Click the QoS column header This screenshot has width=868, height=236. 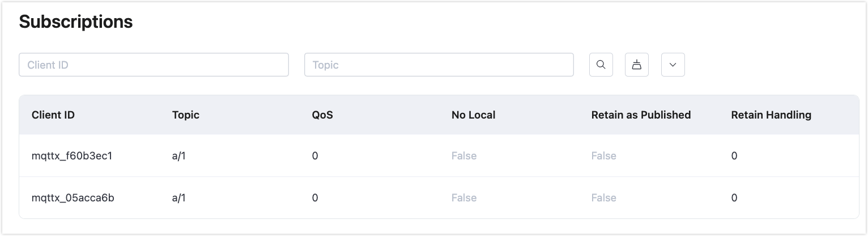pyautogui.click(x=322, y=115)
